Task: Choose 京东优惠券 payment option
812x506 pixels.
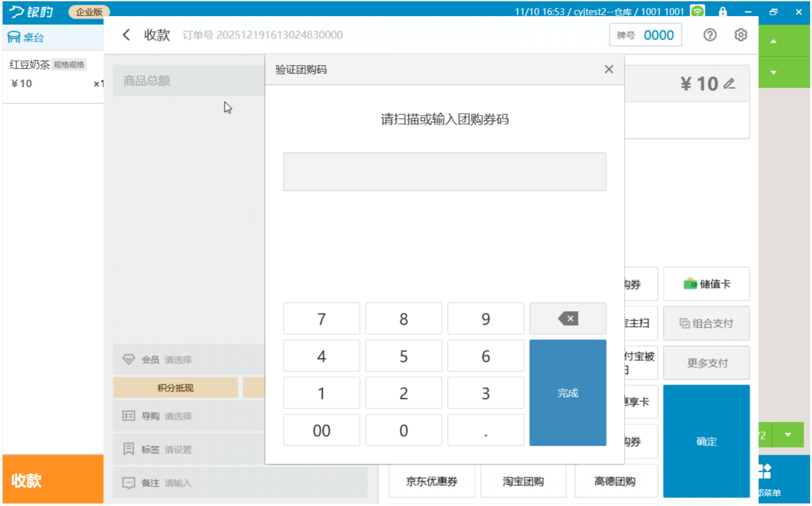Action: click(431, 481)
